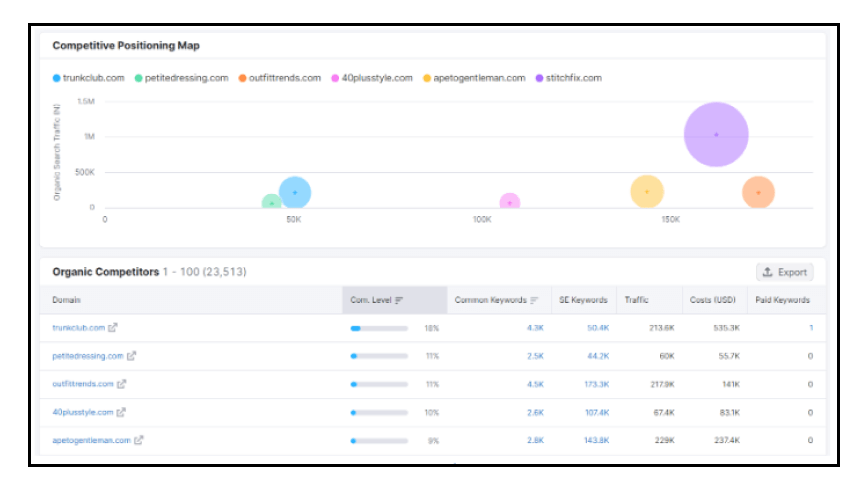
Task: Toggle apetogentleman.com legend entry
Action: click(474, 78)
